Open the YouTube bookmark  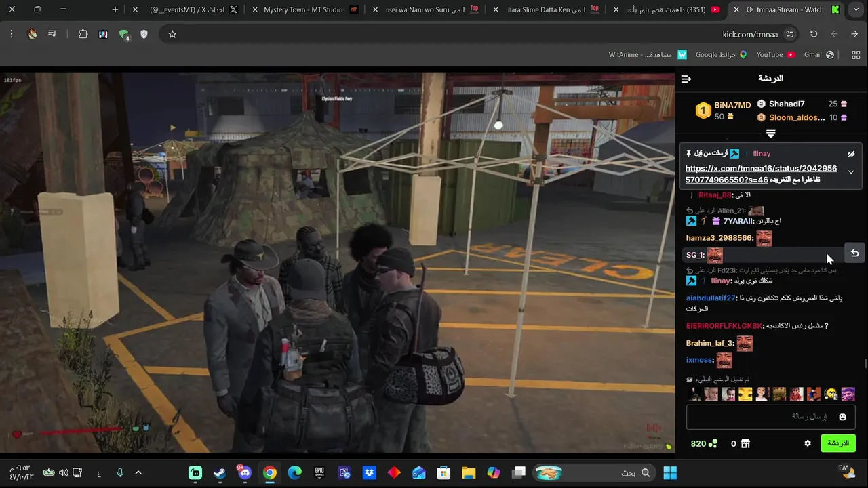[x=775, y=54]
